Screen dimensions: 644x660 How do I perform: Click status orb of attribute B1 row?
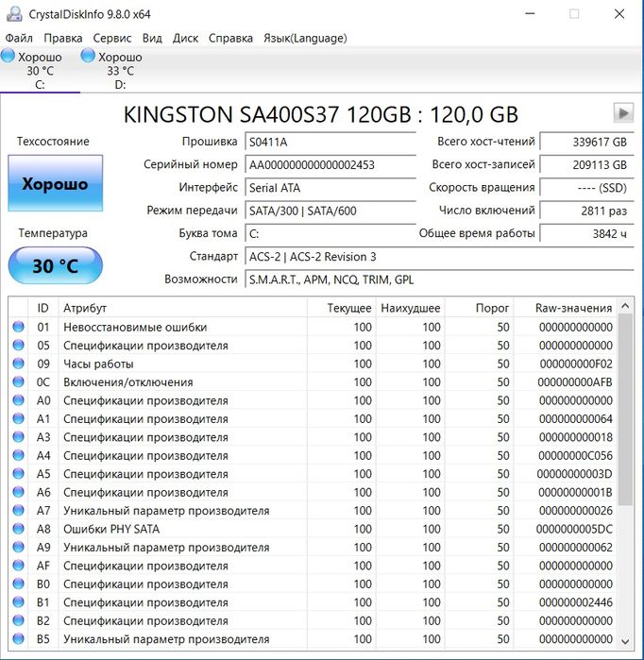19,601
